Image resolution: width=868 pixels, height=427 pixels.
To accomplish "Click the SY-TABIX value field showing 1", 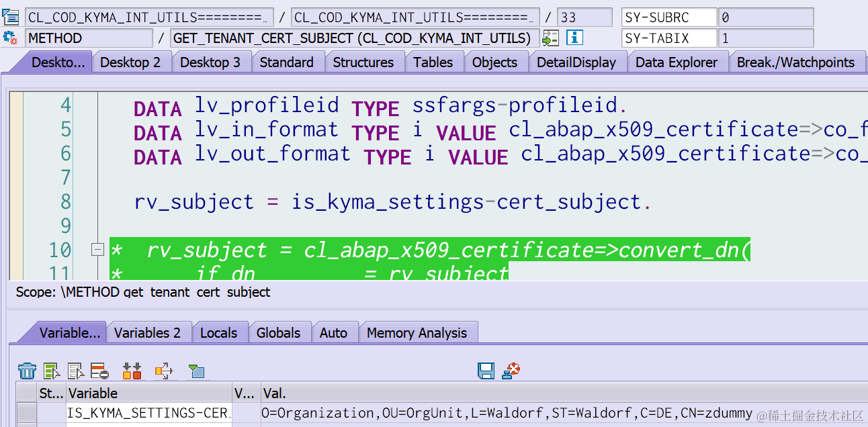I will pos(766,38).
